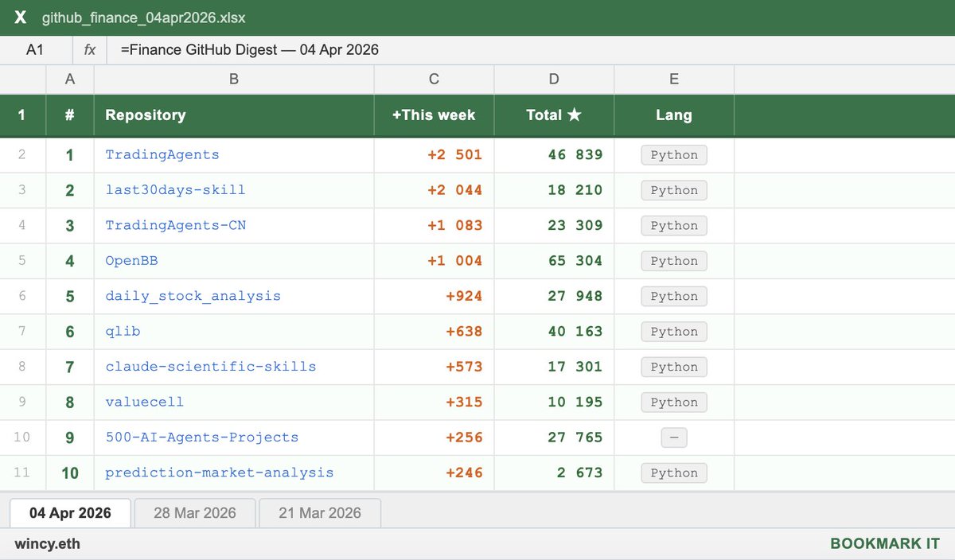Switch to the 21 Mar 2026 sheet tab

point(319,513)
